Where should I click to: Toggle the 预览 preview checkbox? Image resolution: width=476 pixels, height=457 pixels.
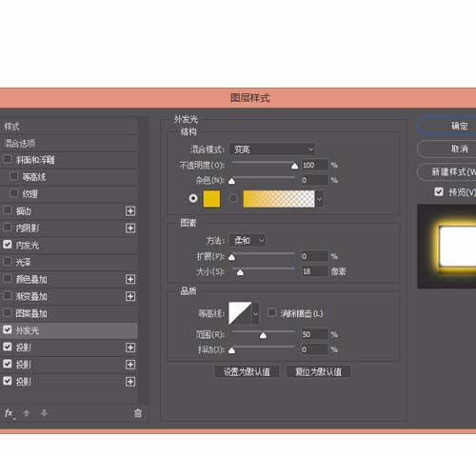pyautogui.click(x=439, y=191)
